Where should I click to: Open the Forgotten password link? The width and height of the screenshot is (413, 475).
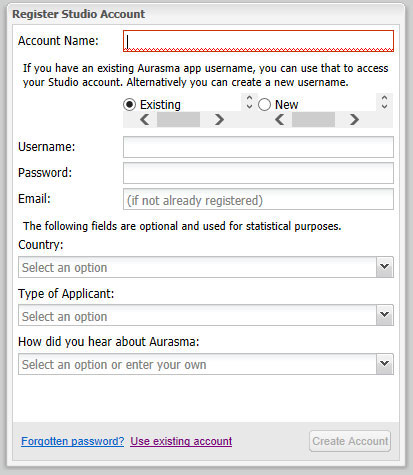(72, 441)
